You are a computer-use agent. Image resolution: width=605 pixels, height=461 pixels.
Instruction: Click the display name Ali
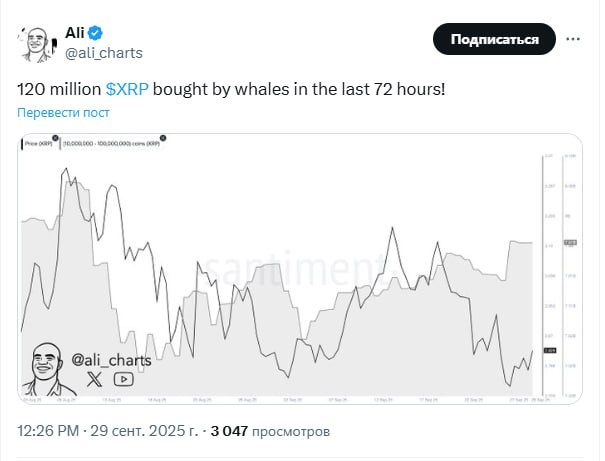[75, 32]
